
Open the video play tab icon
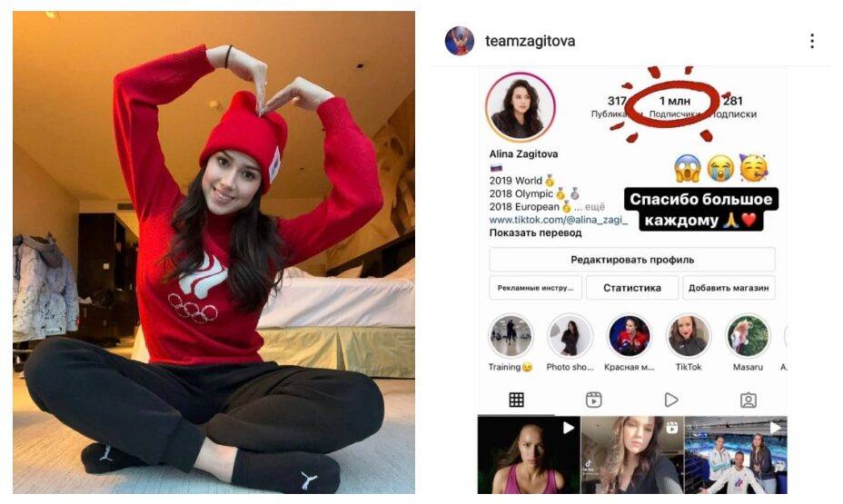pos(671,400)
